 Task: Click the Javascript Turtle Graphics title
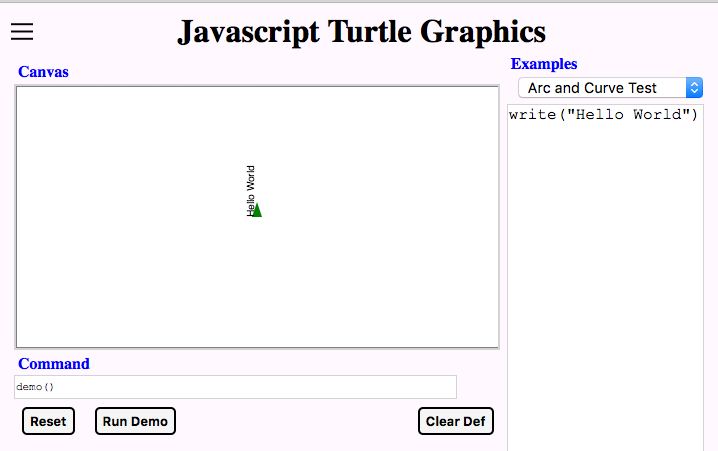point(361,32)
